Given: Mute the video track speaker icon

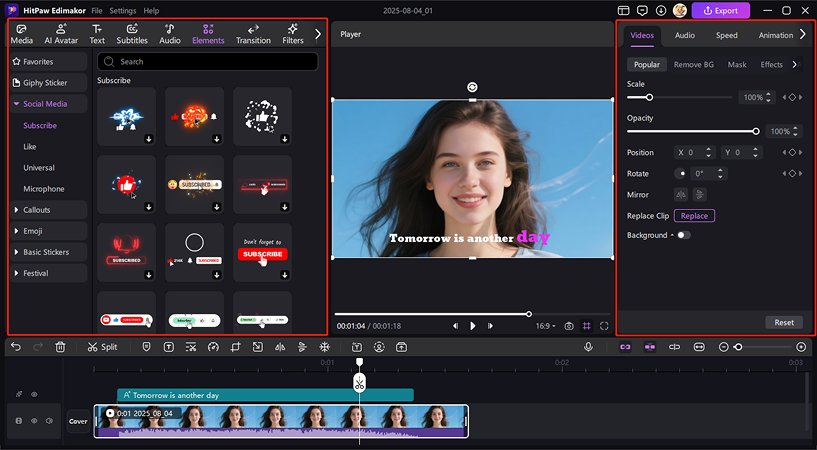Looking at the screenshot, I should pos(49,421).
